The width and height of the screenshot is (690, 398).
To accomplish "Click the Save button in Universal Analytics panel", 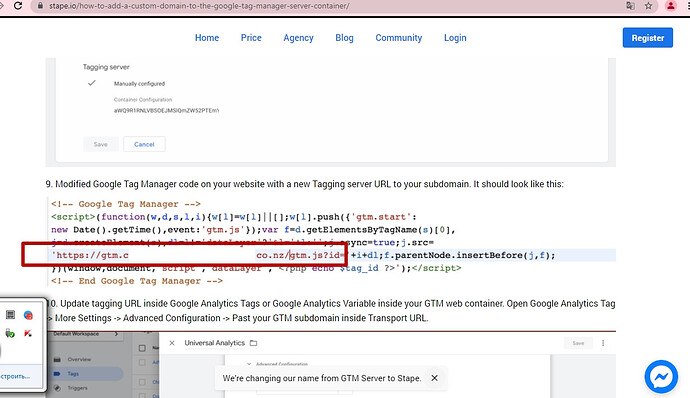I will click(578, 343).
